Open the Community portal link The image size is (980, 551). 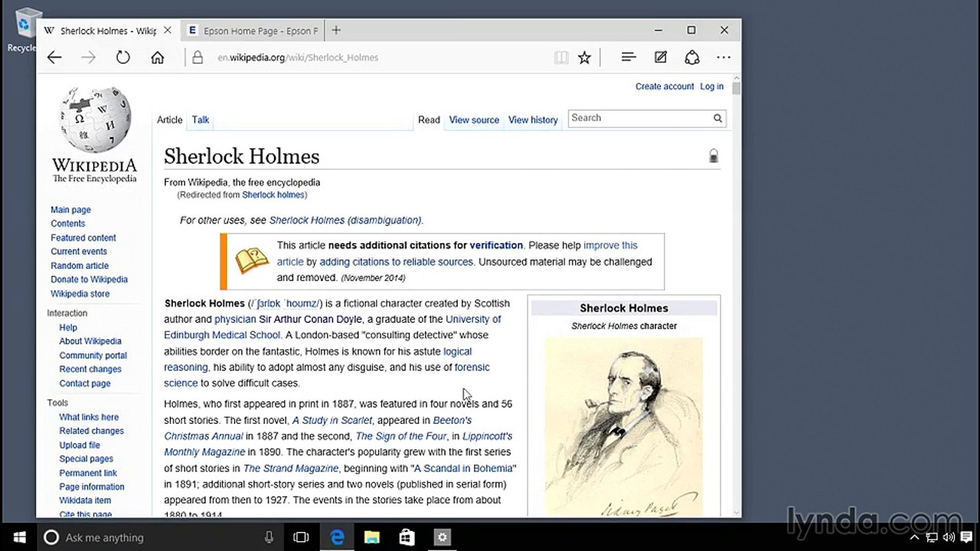93,355
